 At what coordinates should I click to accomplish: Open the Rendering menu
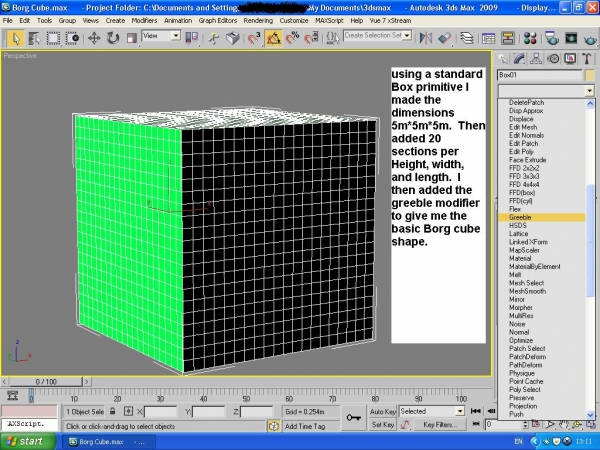click(x=258, y=21)
